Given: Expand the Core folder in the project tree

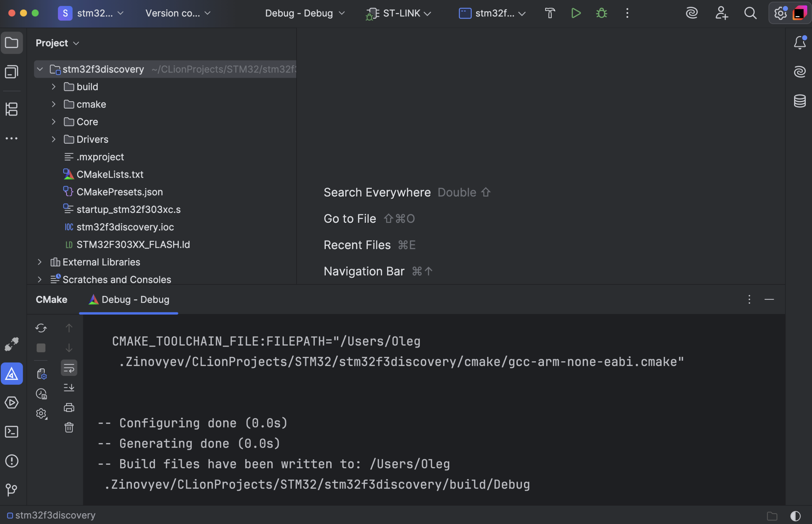Looking at the screenshot, I should tap(53, 122).
